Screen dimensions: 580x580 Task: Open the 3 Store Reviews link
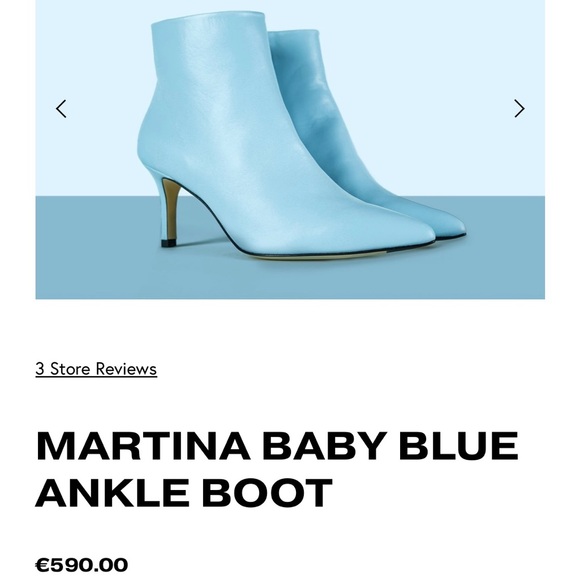(96, 369)
